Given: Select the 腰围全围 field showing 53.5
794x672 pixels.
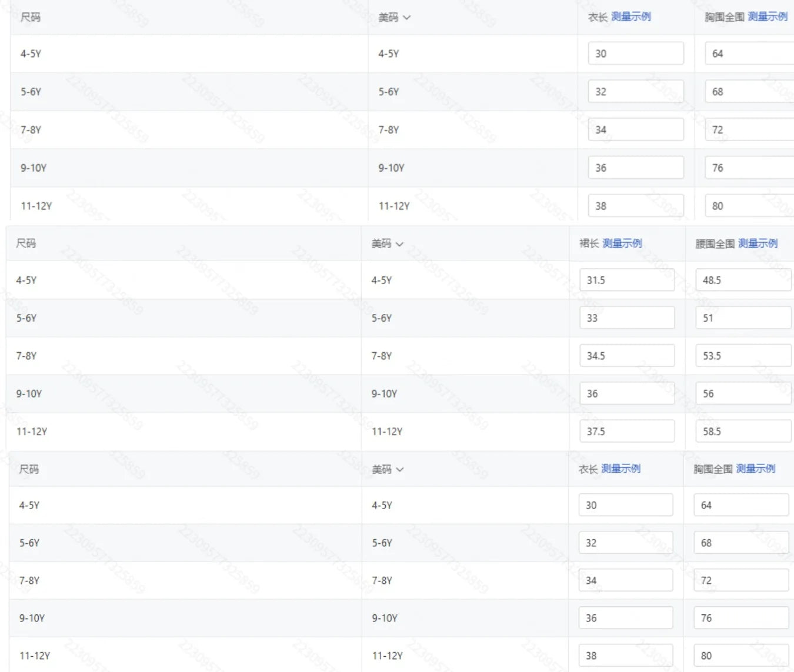Looking at the screenshot, I should [x=743, y=356].
